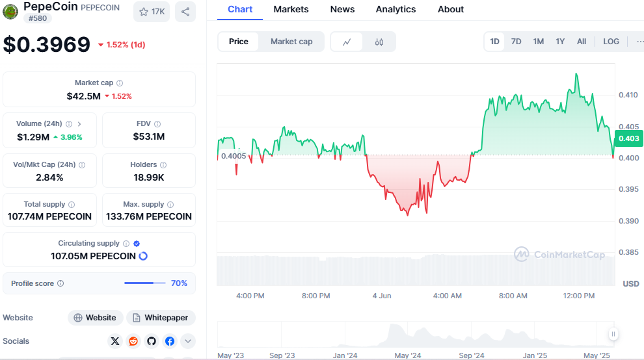This screenshot has width=644, height=360.
Task: Click the Circulating supply info icon
Action: (126, 244)
